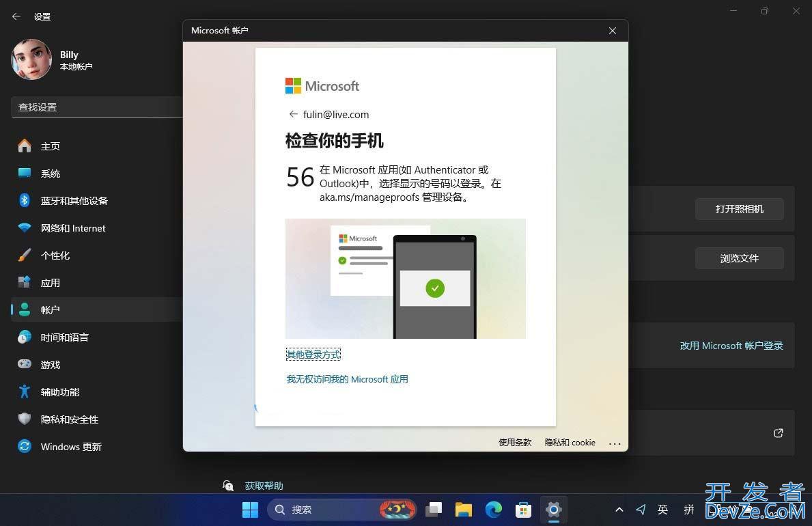Viewport: 812px width, 526px height.
Task: Open Network and Internet settings
Action: click(x=72, y=228)
